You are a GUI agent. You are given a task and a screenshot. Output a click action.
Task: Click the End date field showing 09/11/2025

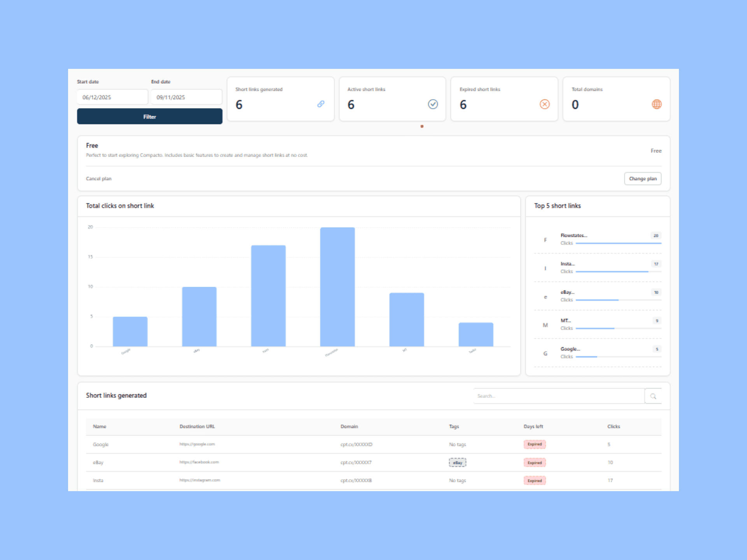tap(186, 97)
